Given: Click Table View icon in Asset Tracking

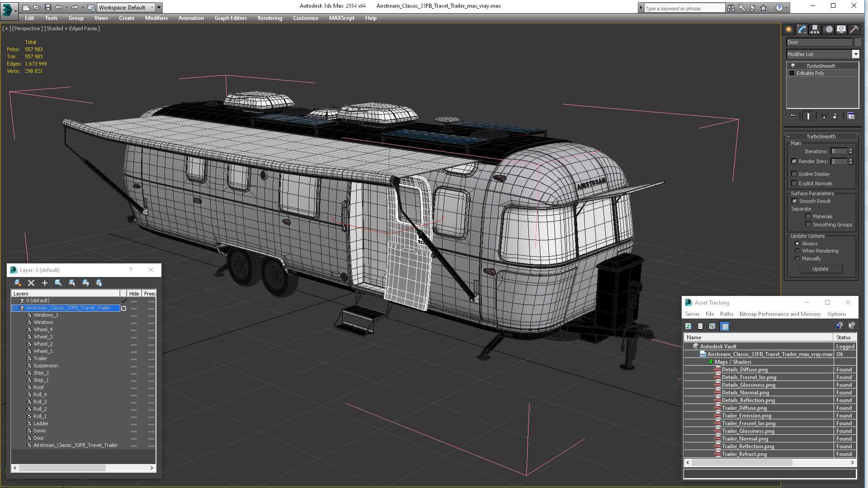Looking at the screenshot, I should pyautogui.click(x=725, y=326).
